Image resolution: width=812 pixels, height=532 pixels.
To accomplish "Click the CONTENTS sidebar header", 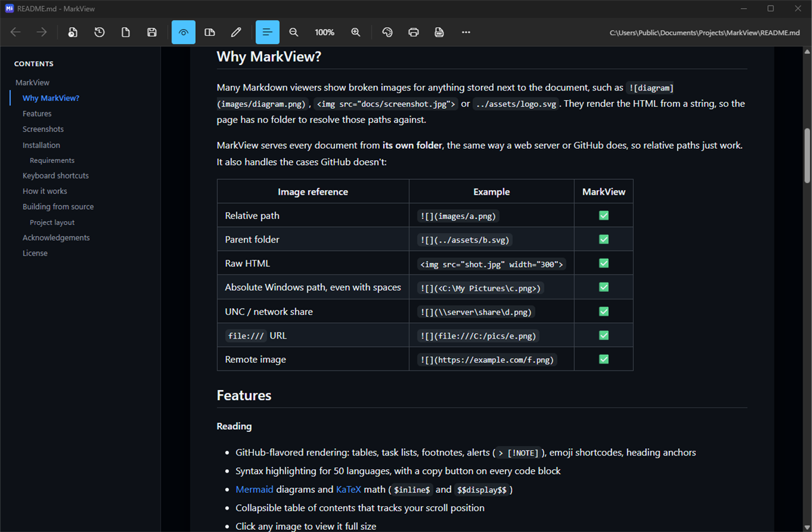I will (x=34, y=64).
